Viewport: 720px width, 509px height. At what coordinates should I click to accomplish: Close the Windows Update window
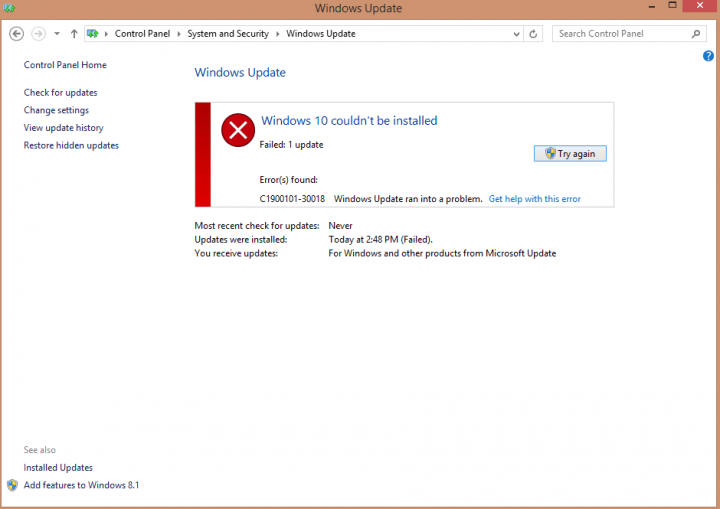tap(700, 6)
